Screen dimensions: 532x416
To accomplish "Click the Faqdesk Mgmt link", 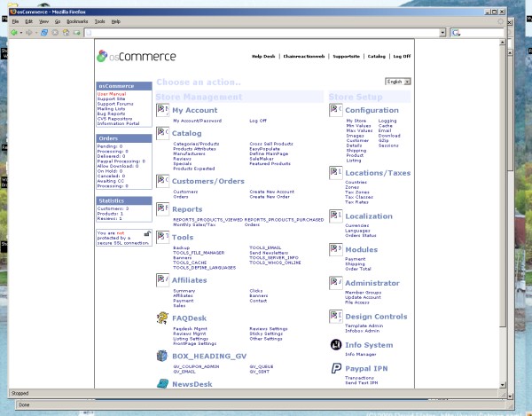I will coord(190,329).
